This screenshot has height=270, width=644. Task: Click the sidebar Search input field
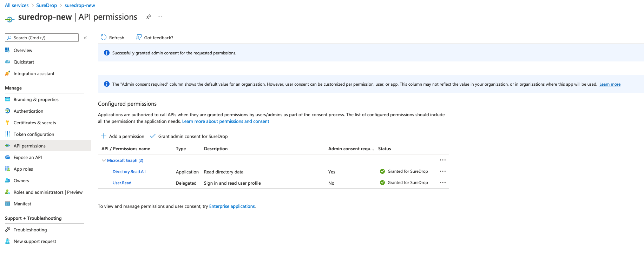coord(42,38)
